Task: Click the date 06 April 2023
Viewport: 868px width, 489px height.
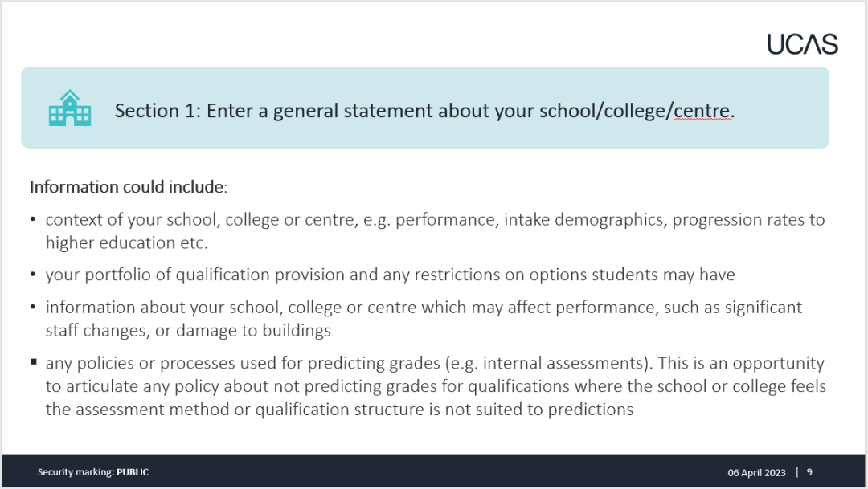Action: (x=755, y=472)
